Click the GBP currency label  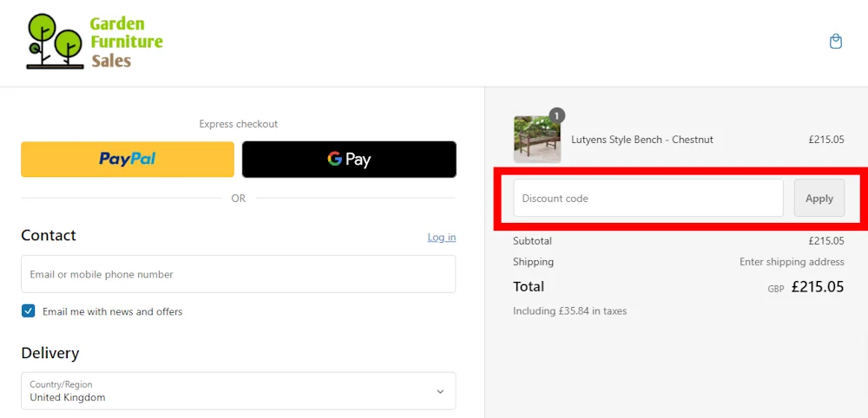pos(775,289)
